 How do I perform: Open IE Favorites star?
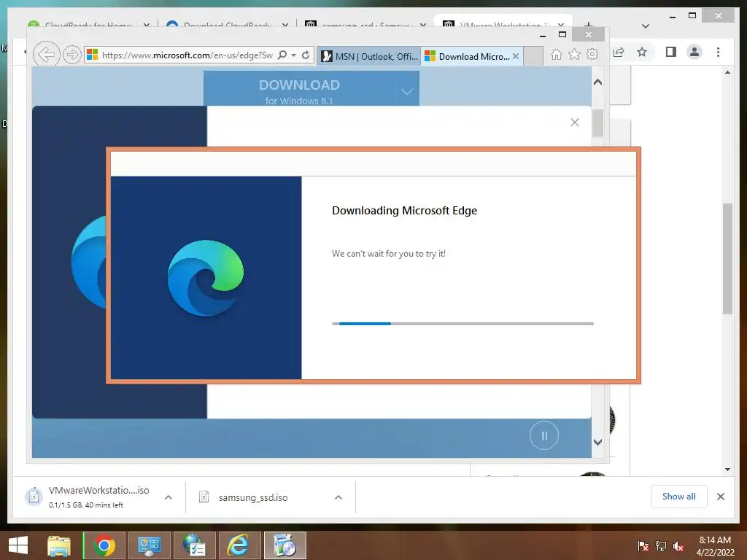(574, 54)
